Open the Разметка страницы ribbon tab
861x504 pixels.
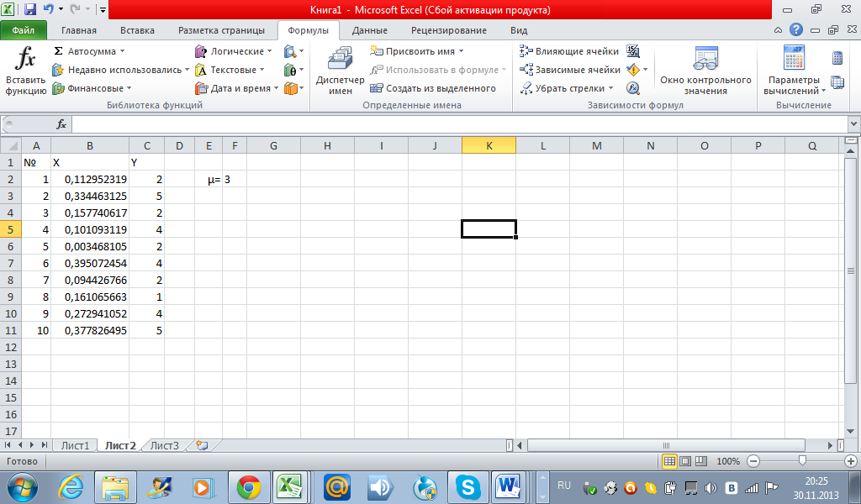tap(221, 30)
